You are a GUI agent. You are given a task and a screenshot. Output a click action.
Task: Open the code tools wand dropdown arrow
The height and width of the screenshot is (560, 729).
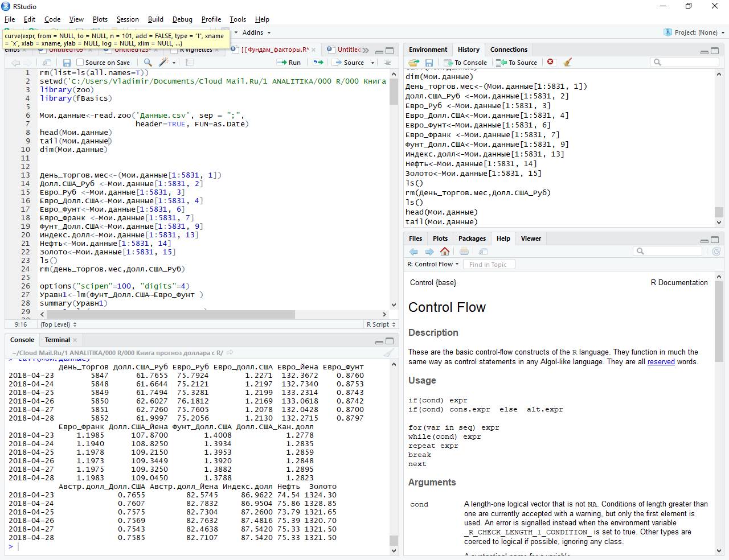(174, 63)
